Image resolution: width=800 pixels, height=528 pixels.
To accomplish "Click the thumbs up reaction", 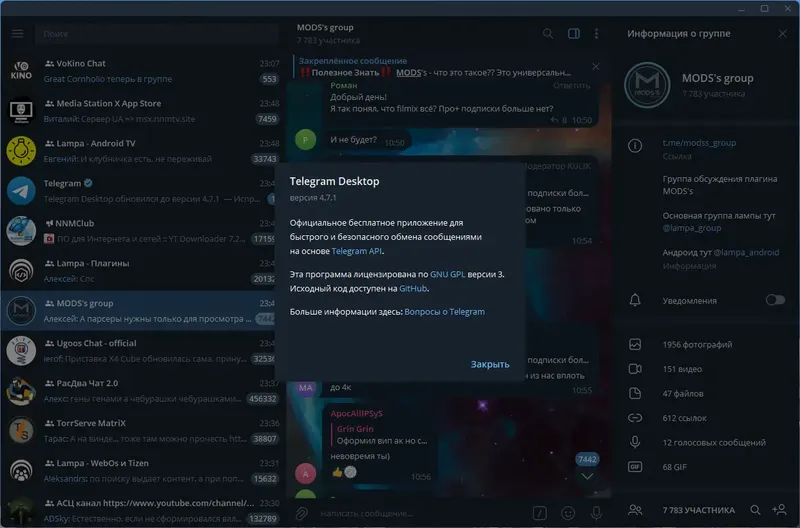I will pos(337,472).
